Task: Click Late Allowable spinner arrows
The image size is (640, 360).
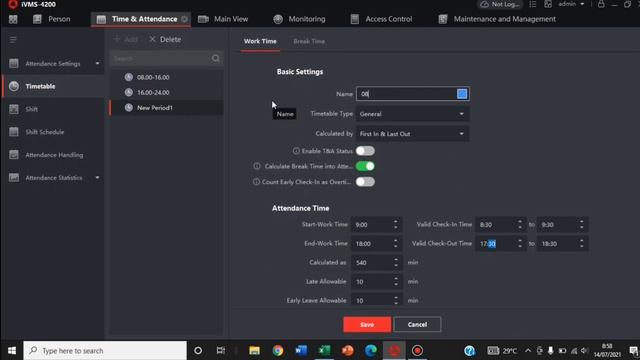Action: click(x=396, y=282)
